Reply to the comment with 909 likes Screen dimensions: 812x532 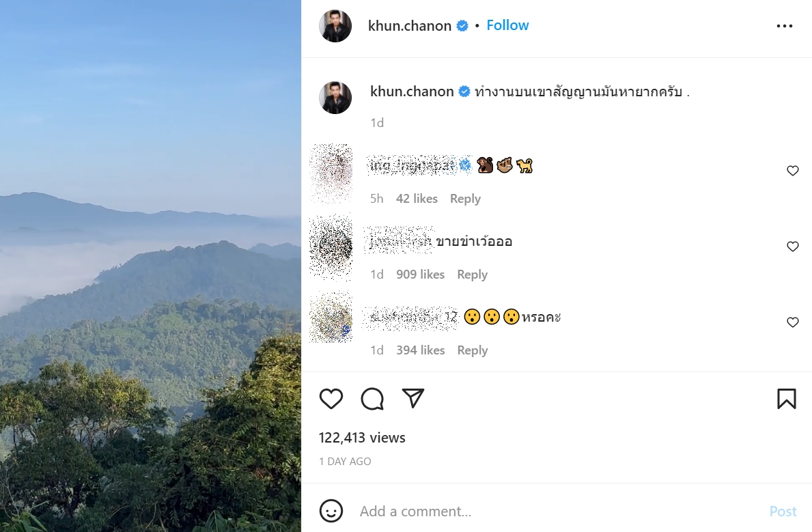472,275
